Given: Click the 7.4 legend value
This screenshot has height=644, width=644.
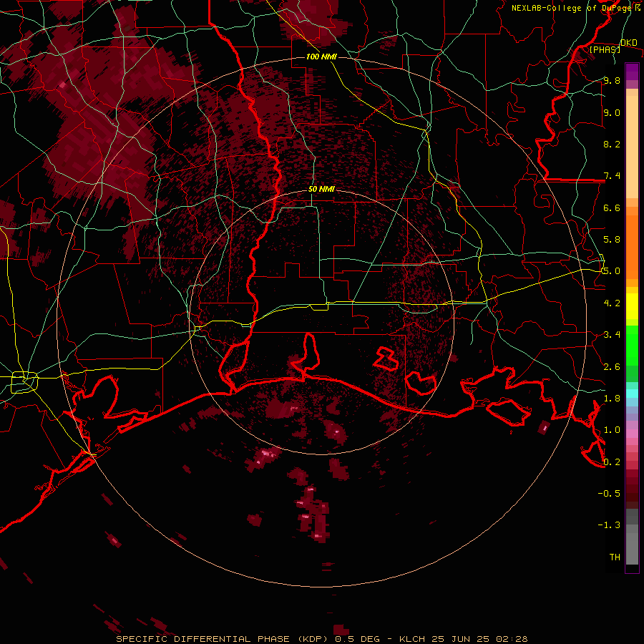Looking at the screenshot, I should point(612,176).
